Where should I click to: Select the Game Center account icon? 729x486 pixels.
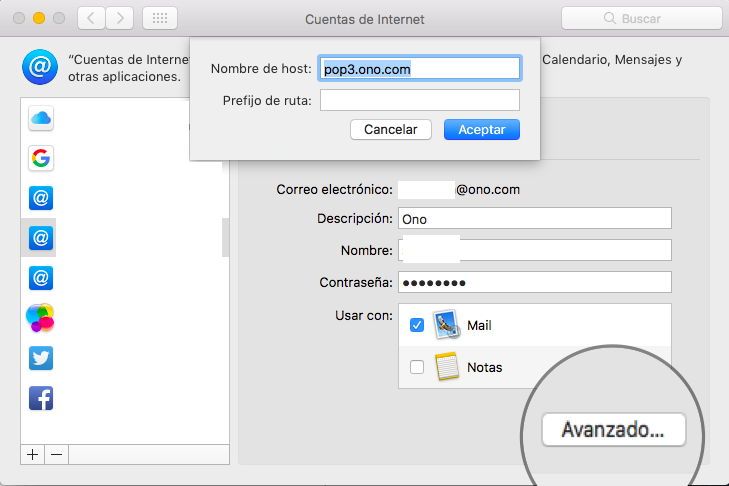pyautogui.click(x=40, y=318)
